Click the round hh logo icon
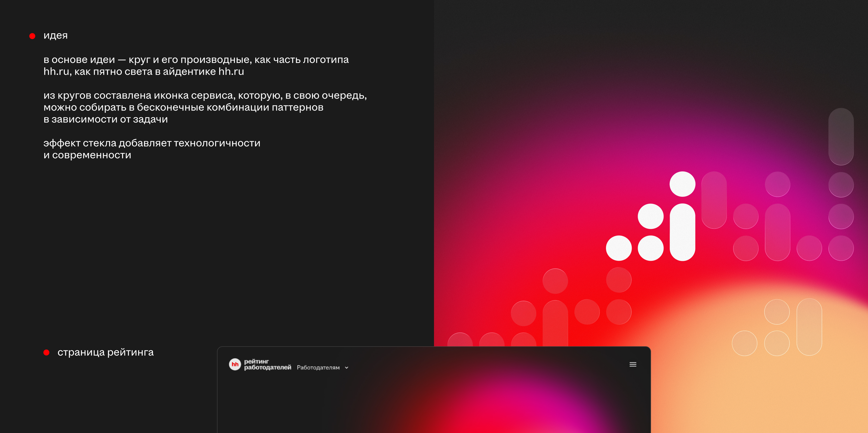The height and width of the screenshot is (433, 868). pyautogui.click(x=235, y=364)
